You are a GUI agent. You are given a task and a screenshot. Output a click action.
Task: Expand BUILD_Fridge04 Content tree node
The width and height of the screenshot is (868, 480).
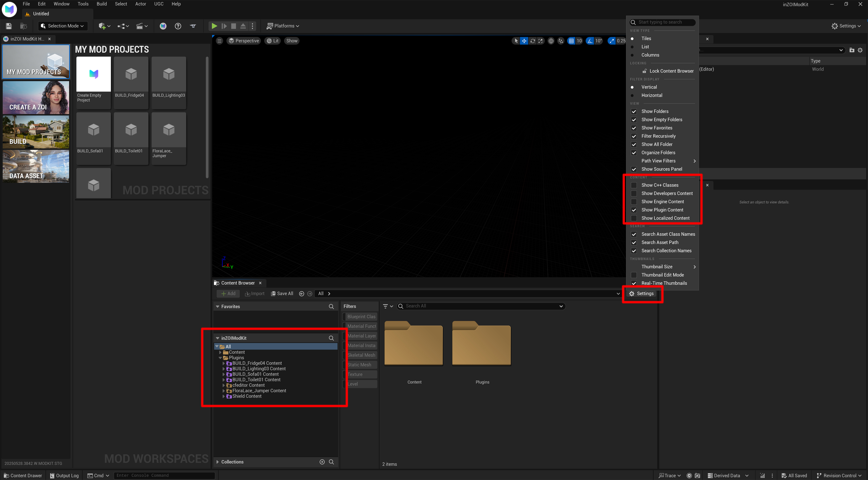[x=223, y=363]
